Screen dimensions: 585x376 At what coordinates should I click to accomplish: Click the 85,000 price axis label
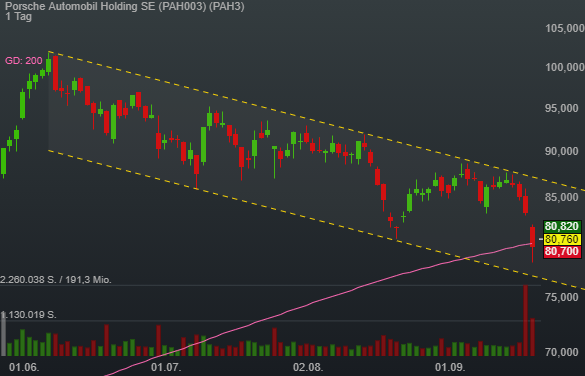tap(563, 197)
